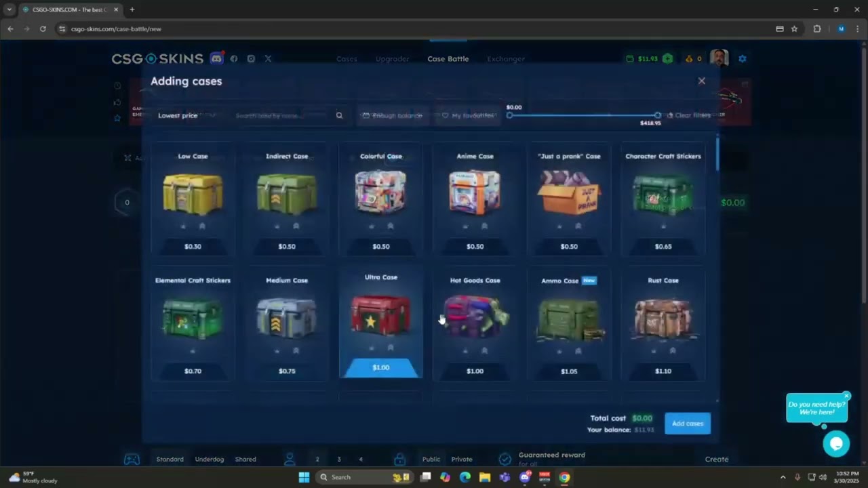Select Shared battle mode
Screen dimensions: 868x488
pyautogui.click(x=245, y=459)
